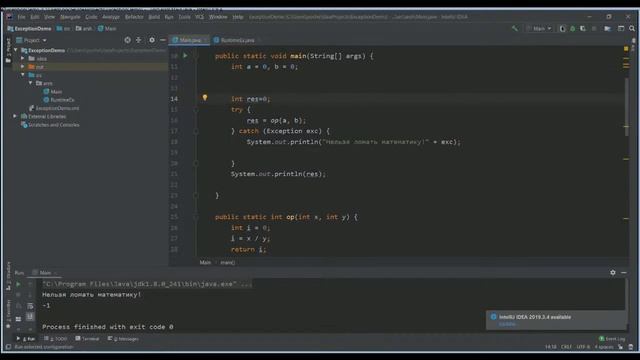The width and height of the screenshot is (640, 360).
Task: Open the File menu
Action: [21, 17]
